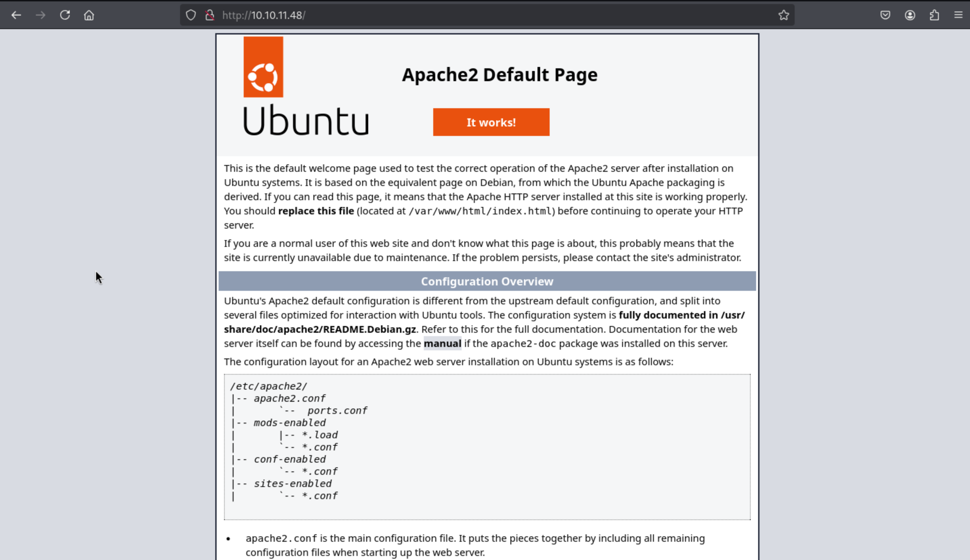Open the tracking protection shield panel

(x=191, y=15)
